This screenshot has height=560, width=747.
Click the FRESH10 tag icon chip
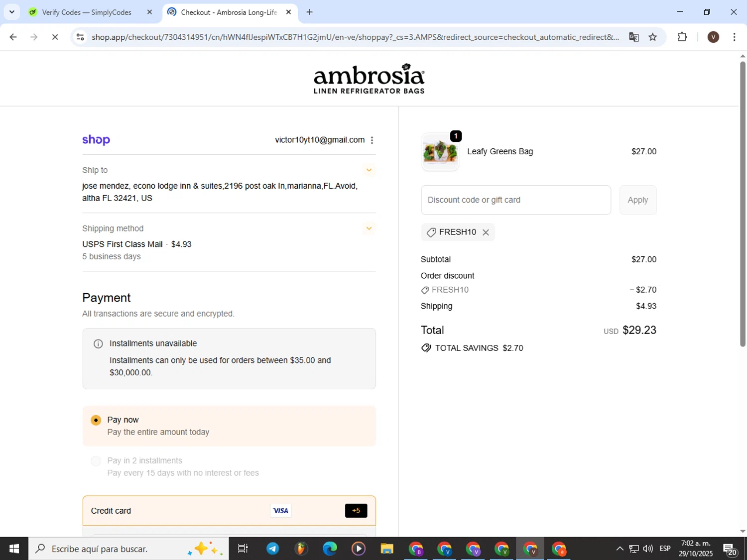click(431, 232)
